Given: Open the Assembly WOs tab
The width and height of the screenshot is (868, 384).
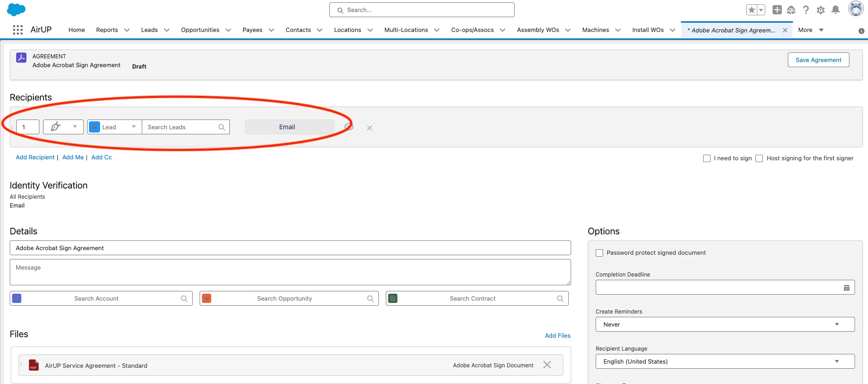Looking at the screenshot, I should (x=538, y=30).
